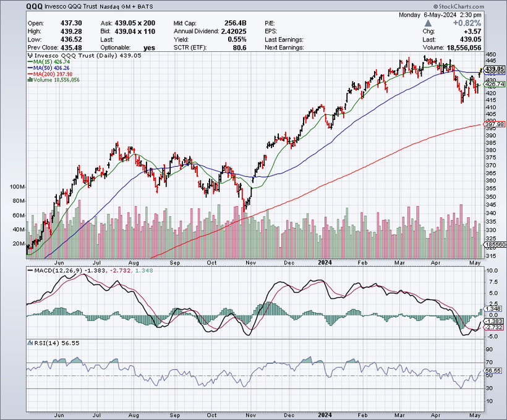
Task: Click the EPS label
Action: point(271,31)
